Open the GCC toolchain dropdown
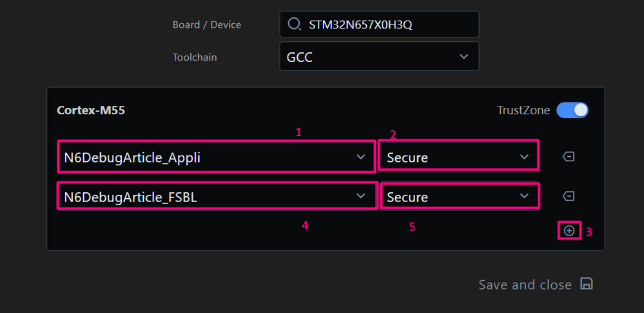644x313 pixels. pyautogui.click(x=379, y=57)
